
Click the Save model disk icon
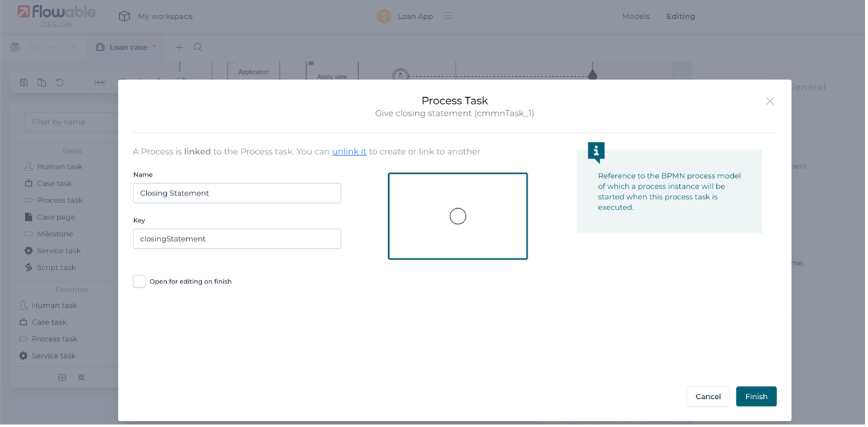pos(23,82)
